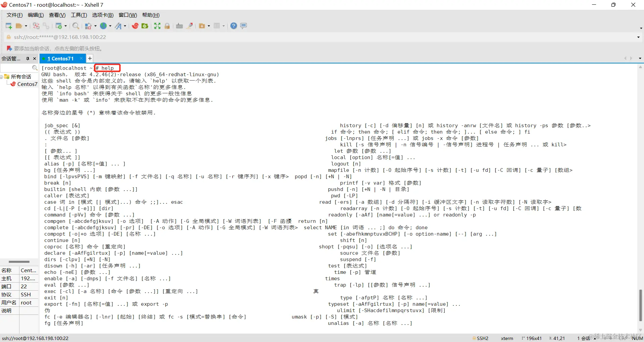Click the SSH2 status bar indicator
The height and width of the screenshot is (342, 644).
(x=480, y=338)
